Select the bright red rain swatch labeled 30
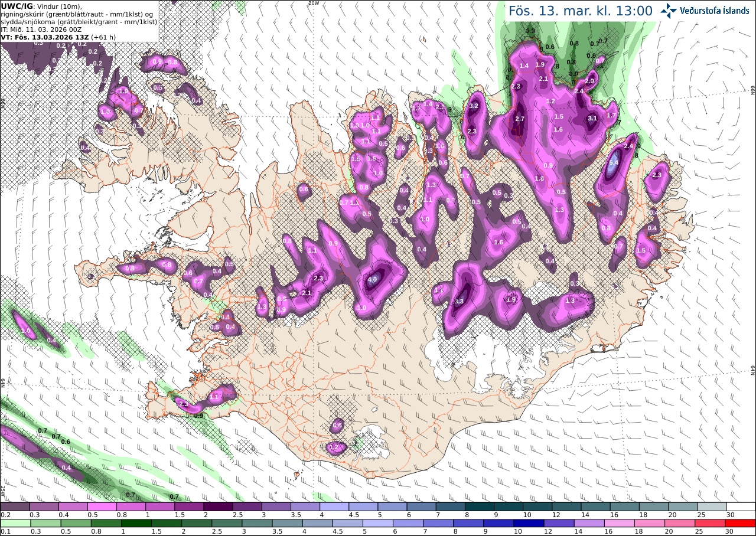Screen dimensions: 756x536 click(x=741, y=523)
